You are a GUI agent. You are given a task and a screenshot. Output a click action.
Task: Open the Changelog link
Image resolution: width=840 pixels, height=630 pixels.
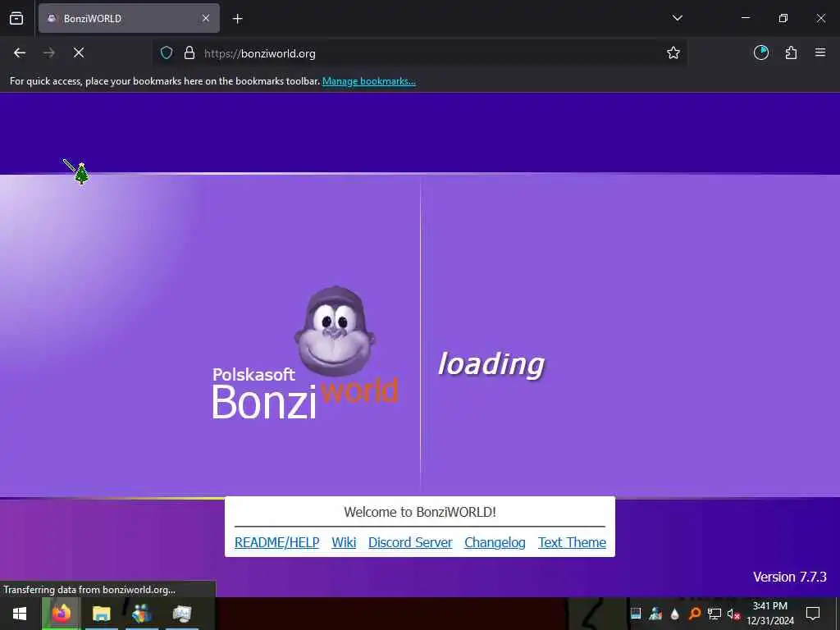[x=495, y=543]
